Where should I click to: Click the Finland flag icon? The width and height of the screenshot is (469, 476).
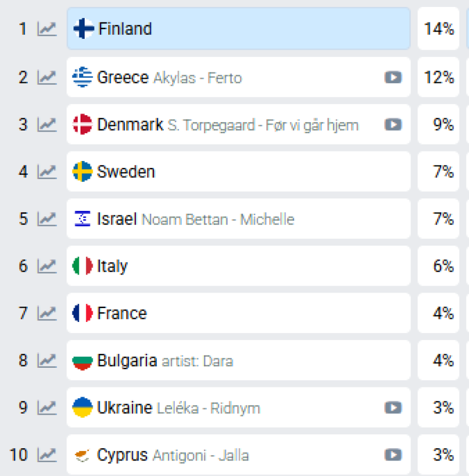84,29
